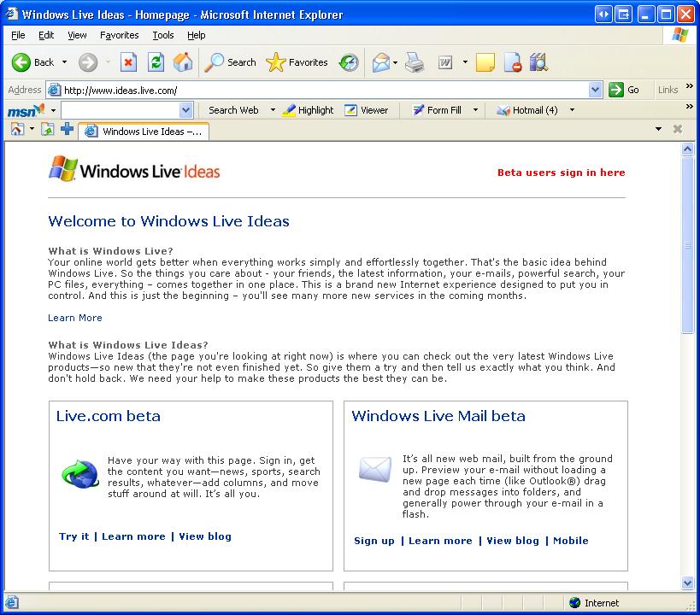Click the Highlight marker button
700x615 pixels.
click(308, 110)
